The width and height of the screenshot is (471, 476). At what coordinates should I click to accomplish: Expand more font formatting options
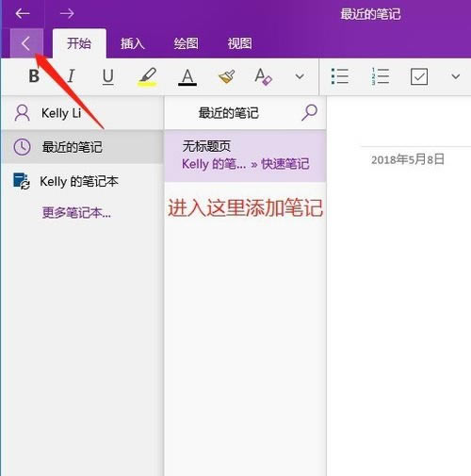tap(300, 76)
